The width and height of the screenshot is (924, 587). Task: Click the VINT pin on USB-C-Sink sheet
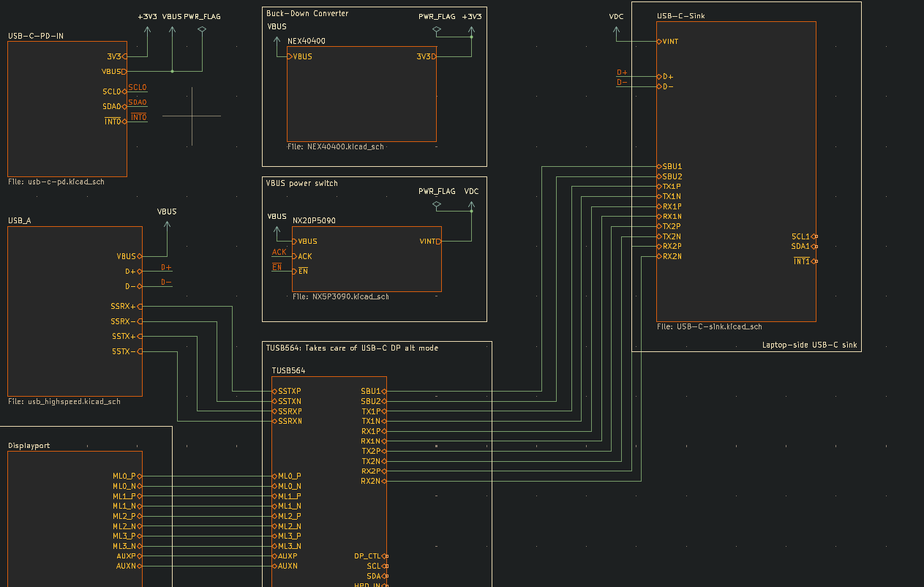(x=668, y=41)
